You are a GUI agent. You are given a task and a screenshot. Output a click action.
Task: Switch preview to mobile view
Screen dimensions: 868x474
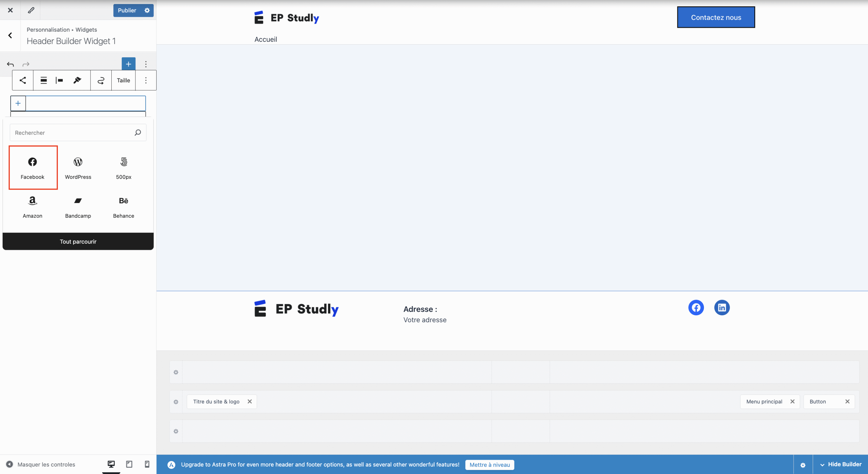point(147,464)
